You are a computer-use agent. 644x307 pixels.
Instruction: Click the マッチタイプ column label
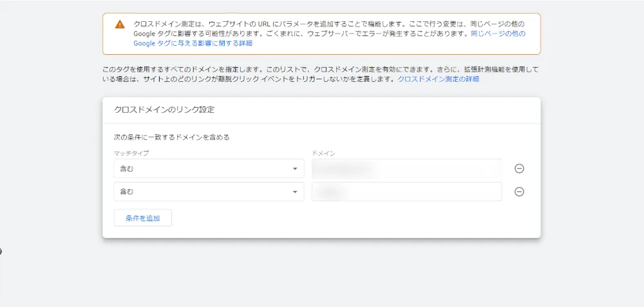131,153
